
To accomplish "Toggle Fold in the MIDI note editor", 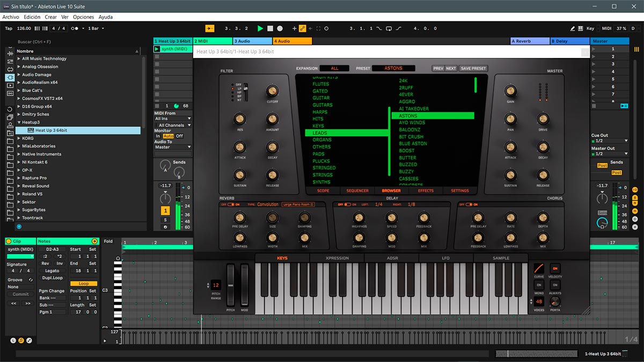I will point(108,241).
